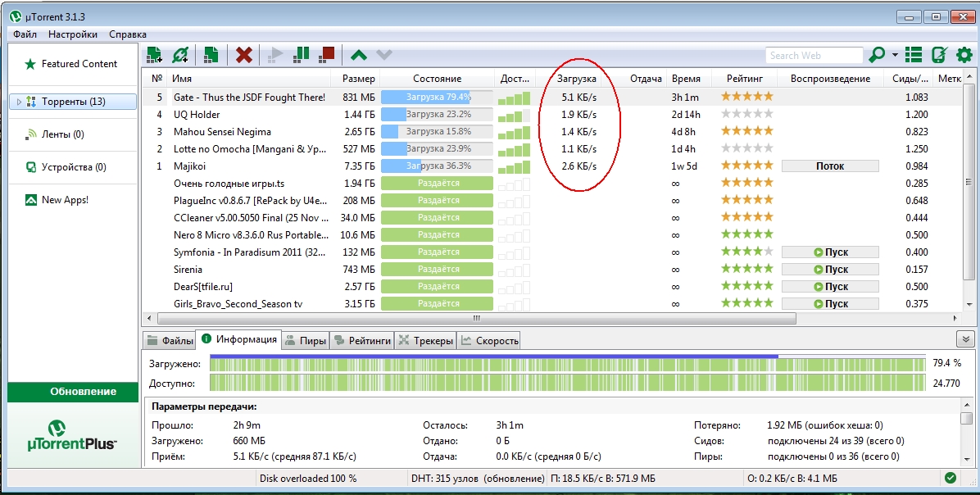Expand the Торренты (13) tree node
Viewport: 980px width, 495px height.
[20, 102]
